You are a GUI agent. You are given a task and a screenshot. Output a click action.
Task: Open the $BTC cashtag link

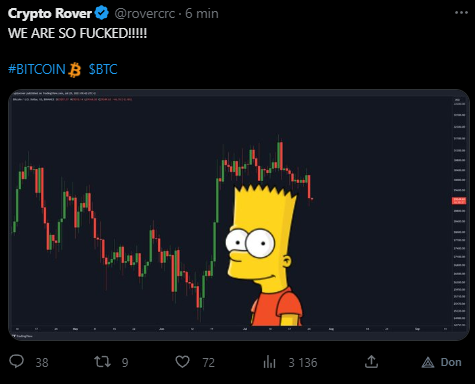pos(103,69)
